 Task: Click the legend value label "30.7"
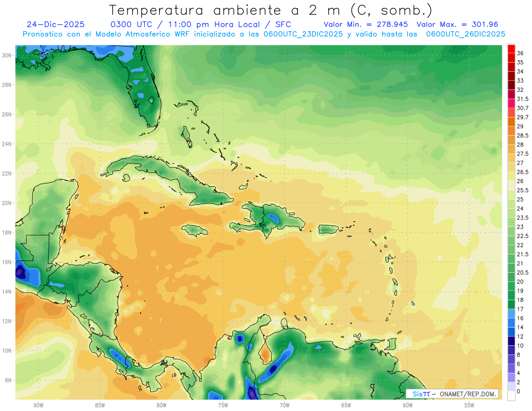coord(523,108)
